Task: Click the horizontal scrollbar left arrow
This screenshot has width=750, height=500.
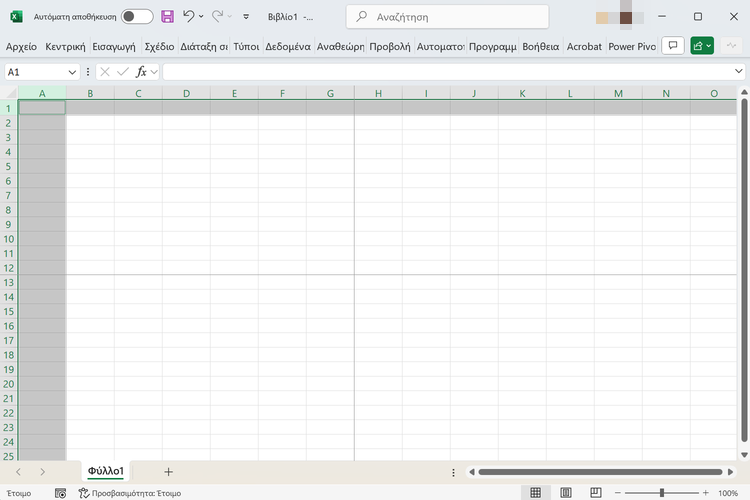Action: point(472,472)
